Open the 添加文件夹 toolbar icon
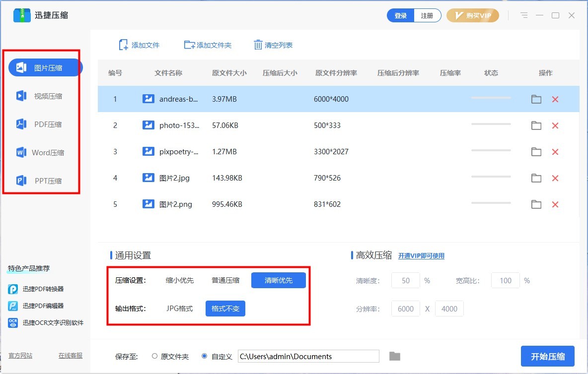The image size is (588, 374). coord(189,45)
